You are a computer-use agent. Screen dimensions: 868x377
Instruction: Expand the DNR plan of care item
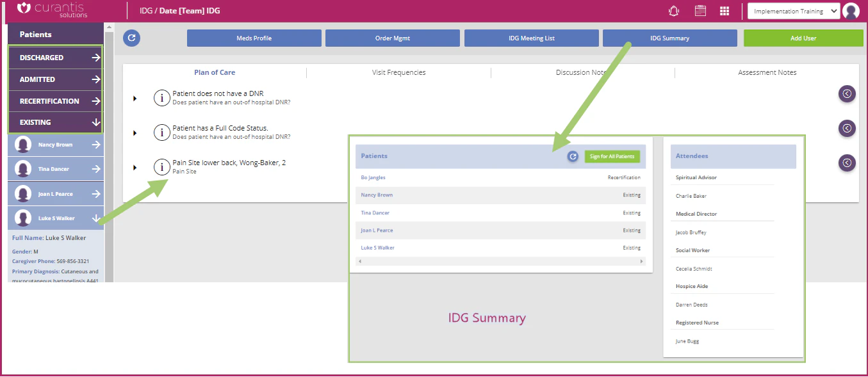(x=135, y=99)
